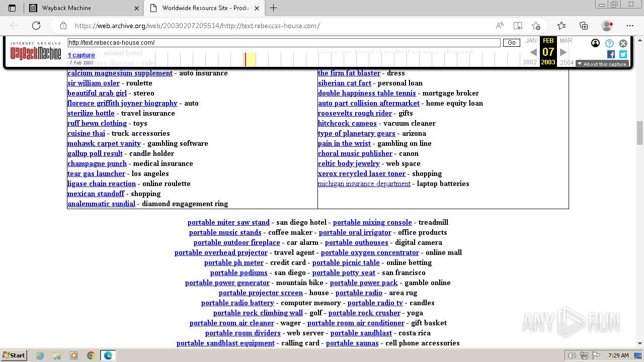
Task: Open Favorites list
Action: click(561, 26)
